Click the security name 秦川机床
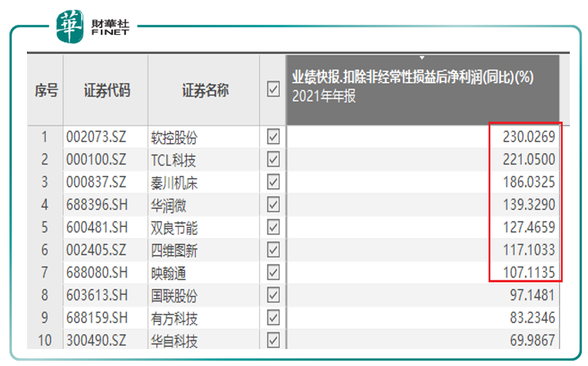588x366 pixels. pos(174,183)
